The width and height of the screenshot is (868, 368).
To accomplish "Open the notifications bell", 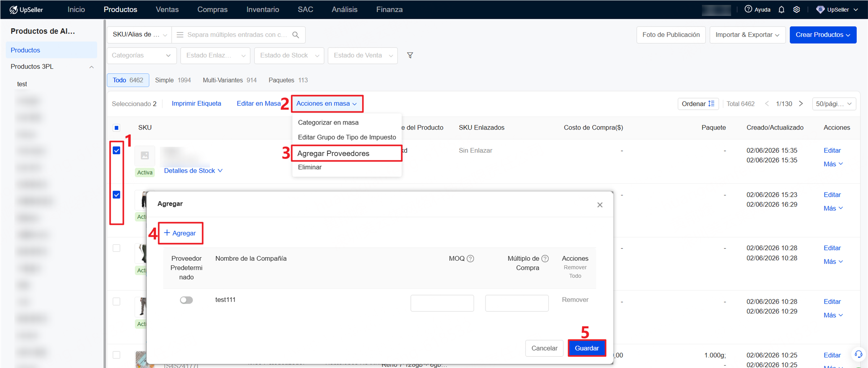I will click(781, 9).
